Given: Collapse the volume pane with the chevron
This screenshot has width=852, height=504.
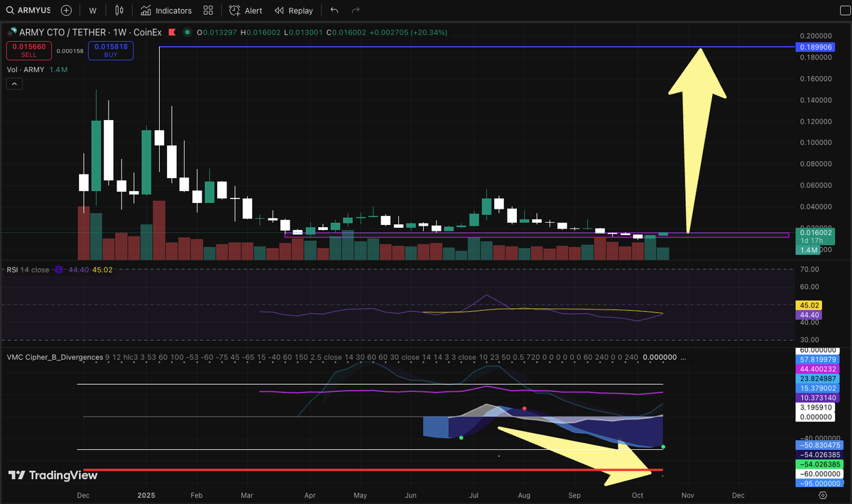Looking at the screenshot, I should (x=14, y=83).
